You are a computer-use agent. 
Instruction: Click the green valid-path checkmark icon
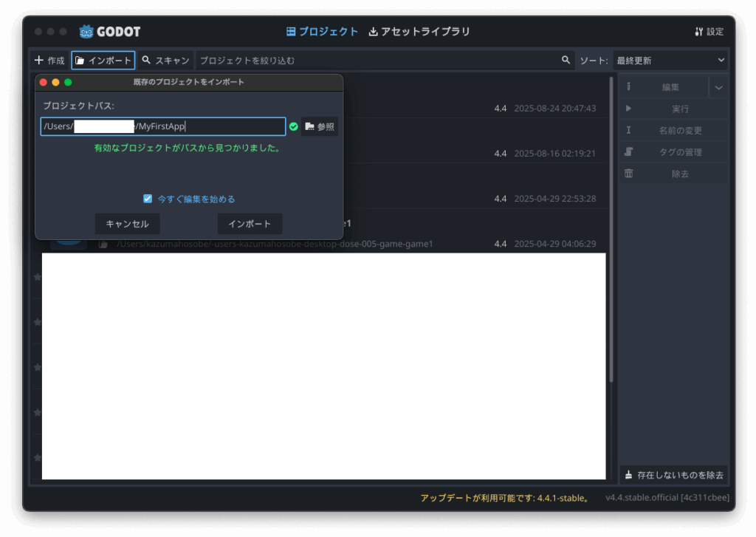coord(294,127)
